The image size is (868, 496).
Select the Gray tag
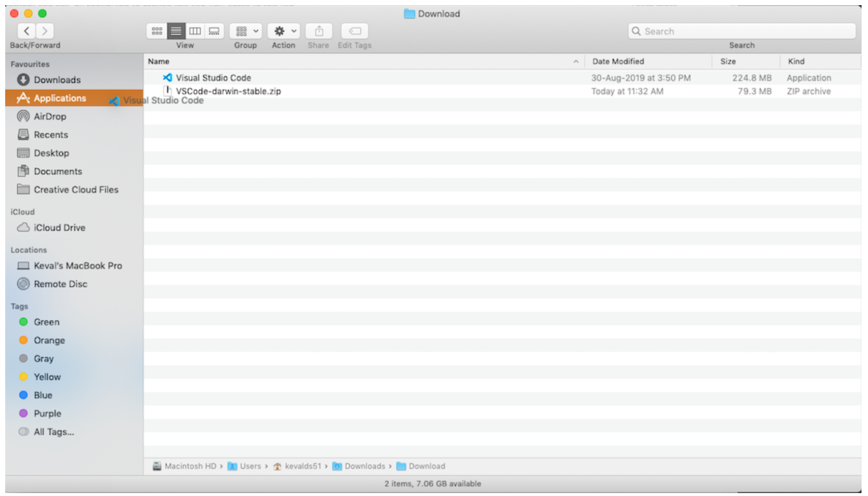tap(74, 358)
